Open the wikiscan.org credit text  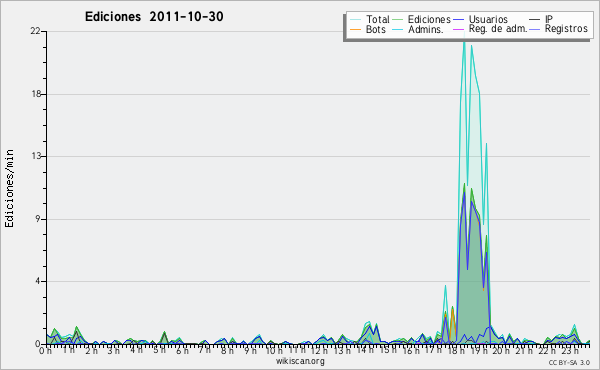[x=300, y=361]
